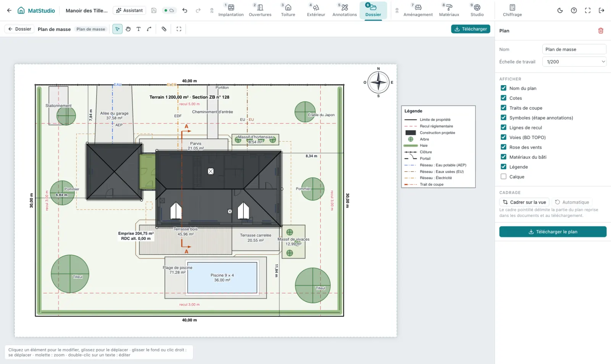Click the Nom input field

tap(574, 49)
